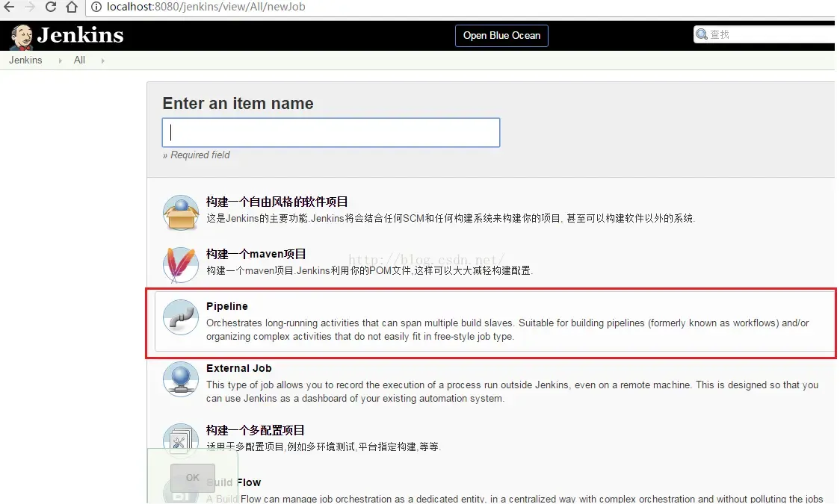Reload the page with the refresh icon
840x504 pixels.
pyautogui.click(x=51, y=7)
